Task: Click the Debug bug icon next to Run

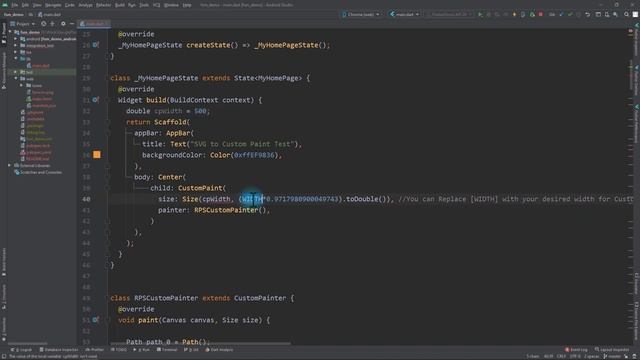Action: (489, 14)
